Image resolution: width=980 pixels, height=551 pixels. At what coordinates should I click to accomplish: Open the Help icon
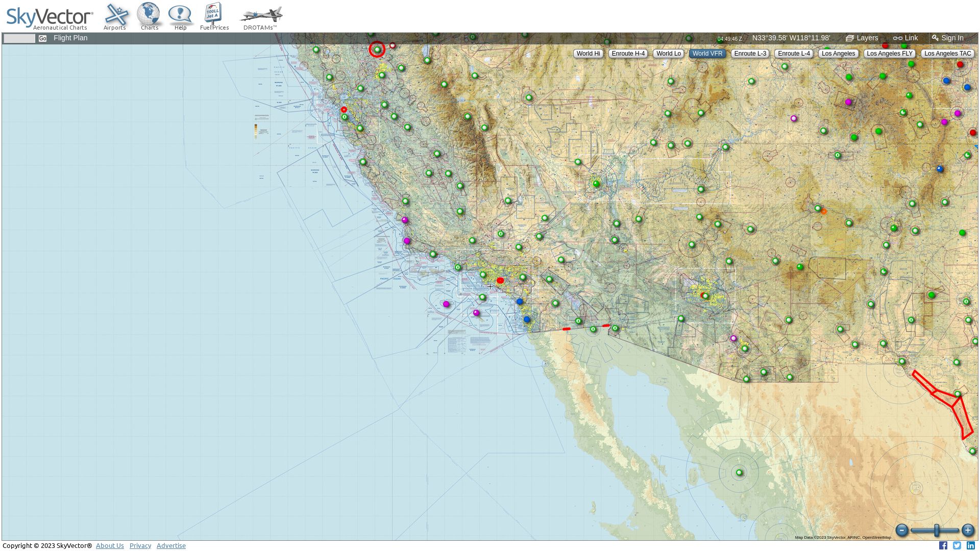click(180, 17)
